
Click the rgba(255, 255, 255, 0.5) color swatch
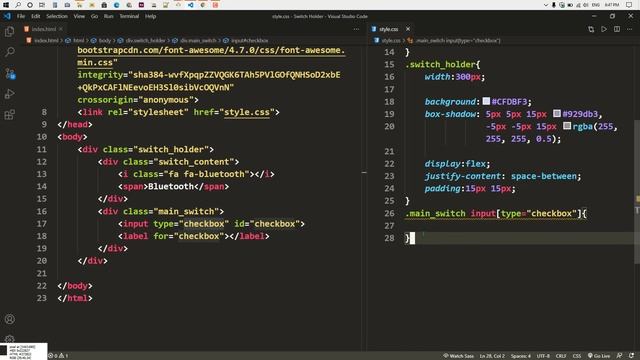click(567, 126)
